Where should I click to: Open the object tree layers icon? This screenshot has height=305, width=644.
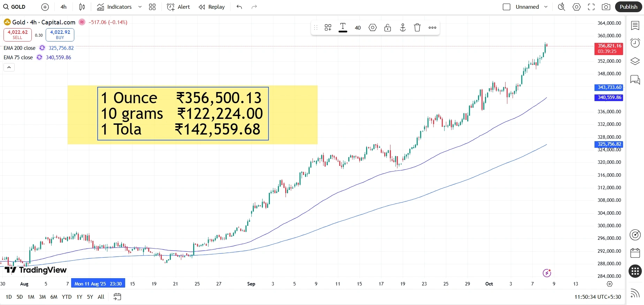pyautogui.click(x=635, y=61)
